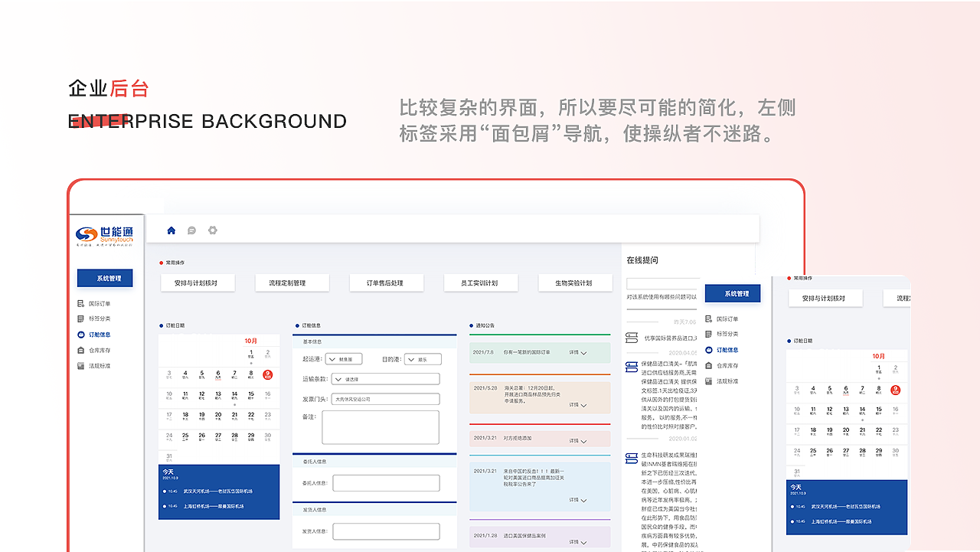Screen dimensions: 980x552
Task: Open 流程定制管理 in main dashboard
Action: click(x=292, y=283)
